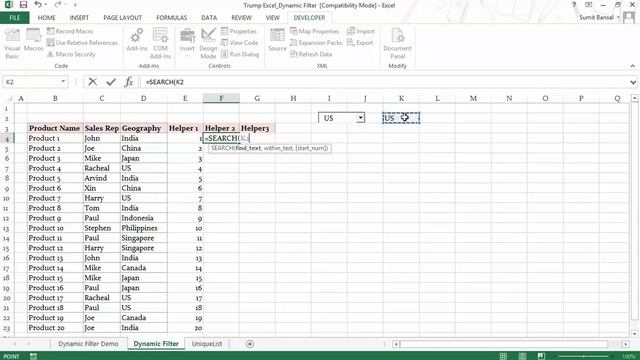Open the FILE tab
Viewport: 640px width, 360px height.
pyautogui.click(x=14, y=18)
